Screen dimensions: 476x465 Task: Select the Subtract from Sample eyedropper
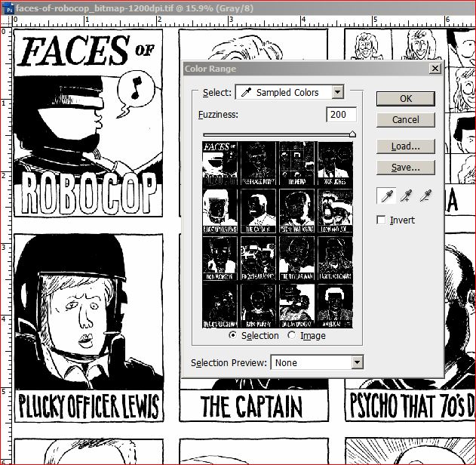click(x=425, y=196)
